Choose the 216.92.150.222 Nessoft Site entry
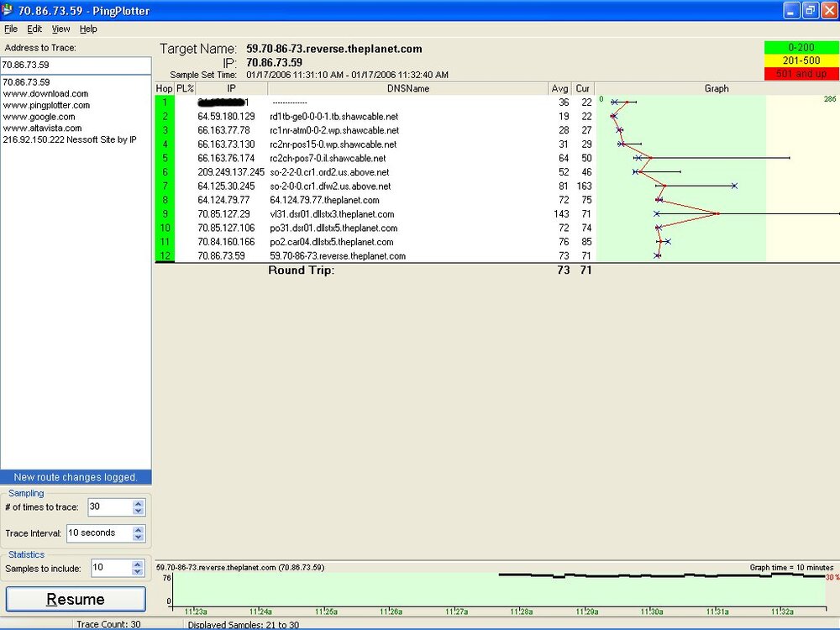This screenshot has width=840, height=630. point(70,139)
